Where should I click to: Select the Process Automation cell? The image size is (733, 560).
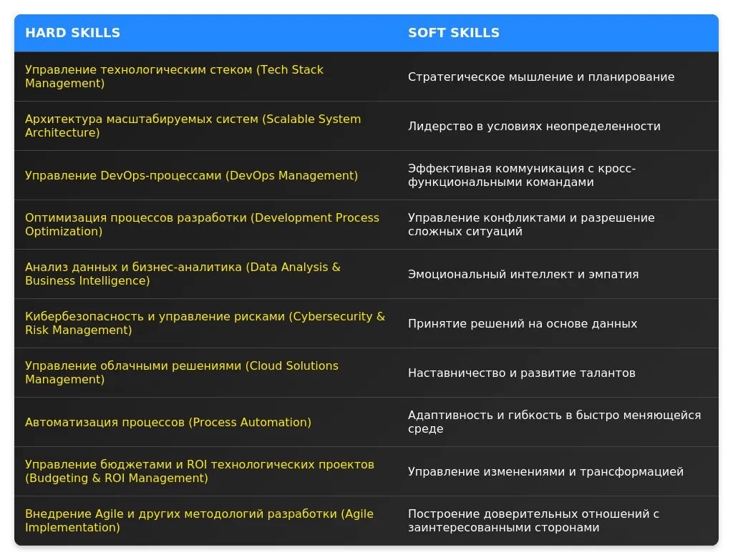[x=205, y=422]
